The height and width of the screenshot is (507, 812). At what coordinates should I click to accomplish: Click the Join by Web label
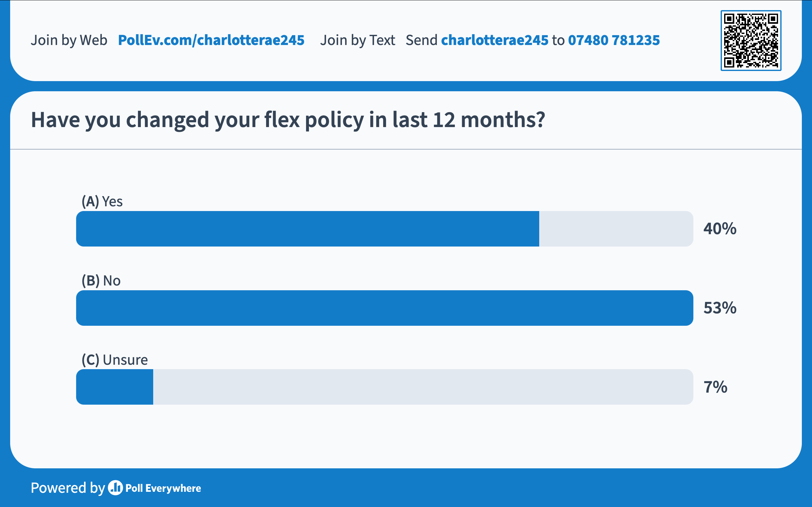point(69,40)
